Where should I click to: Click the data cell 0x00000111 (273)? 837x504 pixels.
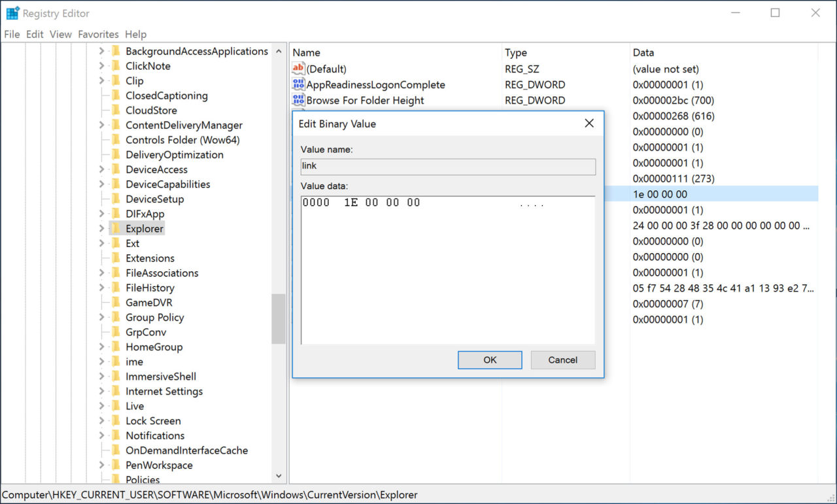pos(674,178)
